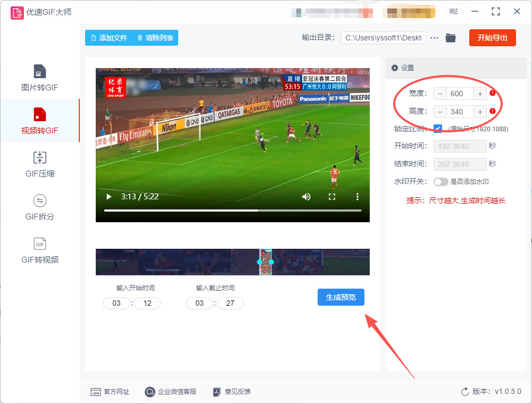Enable the 水印开关 watermark toggle
This screenshot has height=404, width=532.
pyautogui.click(x=440, y=182)
